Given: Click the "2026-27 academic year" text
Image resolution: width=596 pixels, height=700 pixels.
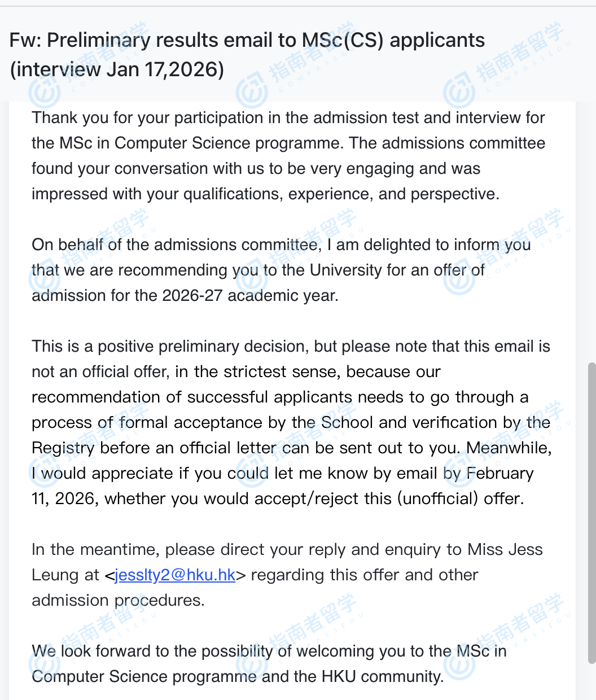Looking at the screenshot, I should [x=249, y=296].
